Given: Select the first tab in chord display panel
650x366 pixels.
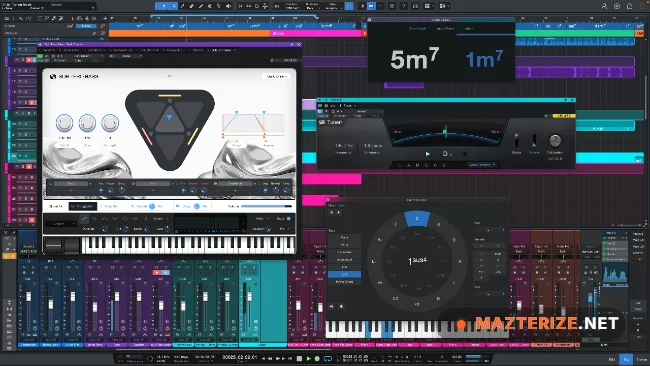Looking at the screenshot, I should 417,28.
